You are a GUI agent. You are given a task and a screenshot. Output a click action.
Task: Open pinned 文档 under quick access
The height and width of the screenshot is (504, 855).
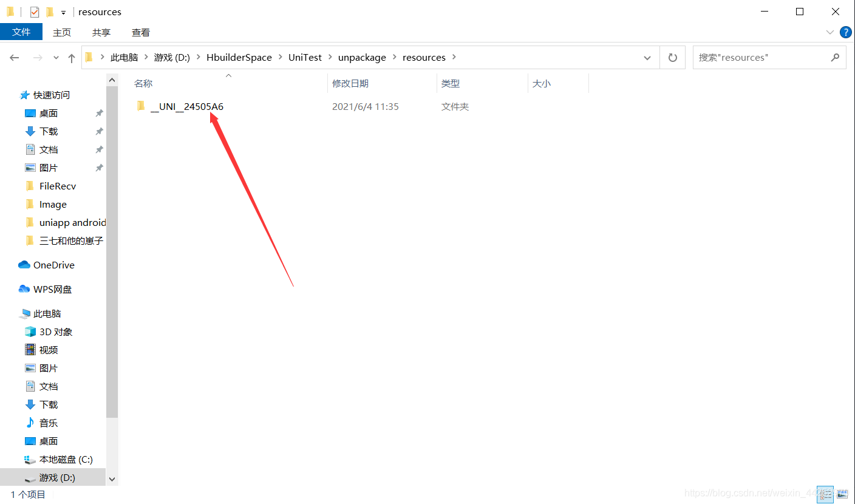point(49,149)
